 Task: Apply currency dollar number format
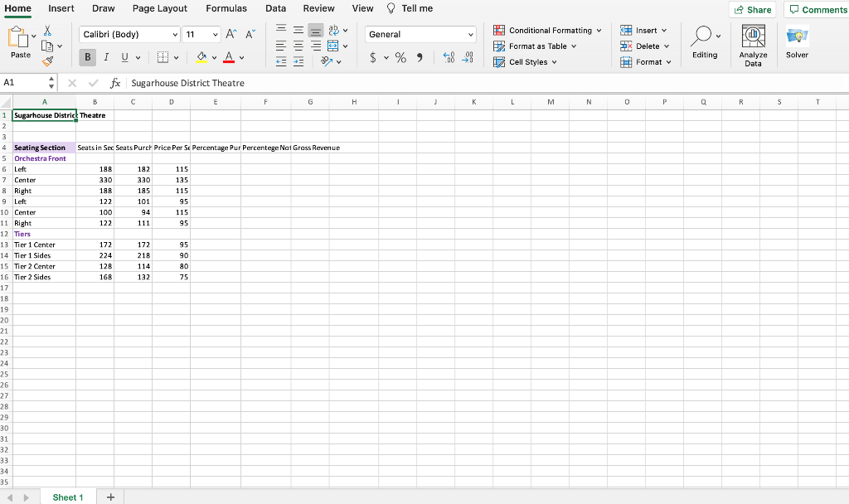pyautogui.click(x=373, y=57)
